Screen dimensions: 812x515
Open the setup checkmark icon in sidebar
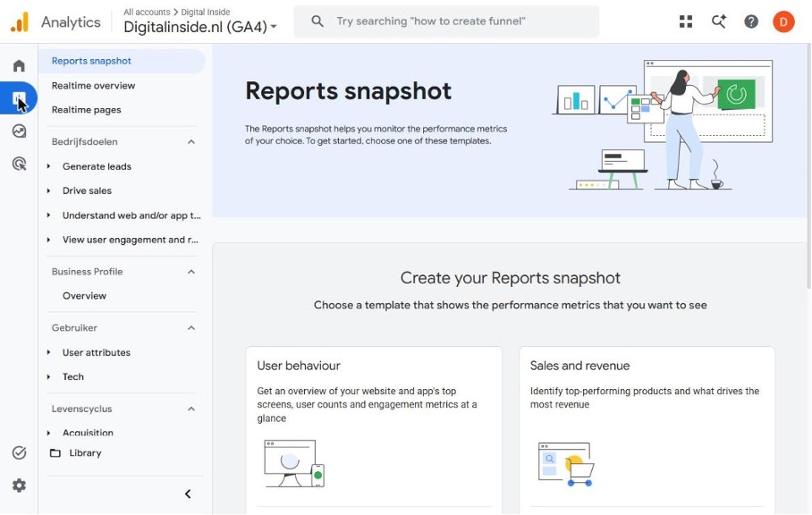19,453
